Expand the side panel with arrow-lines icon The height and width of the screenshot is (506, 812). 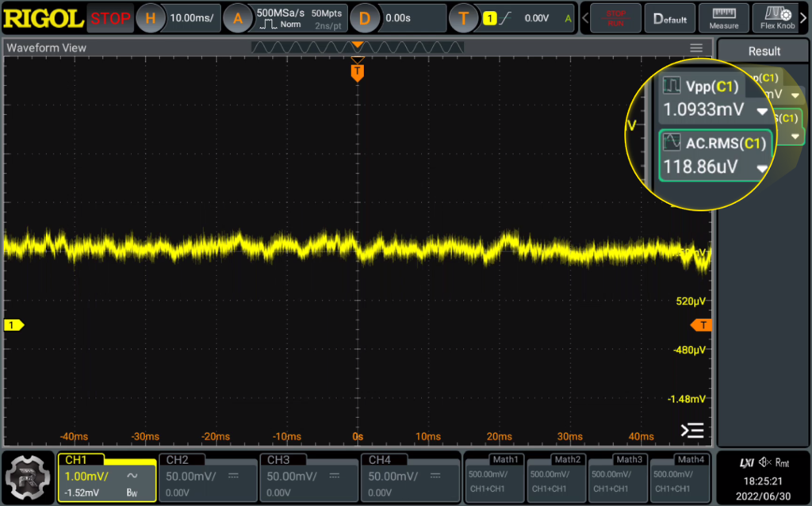tap(692, 431)
